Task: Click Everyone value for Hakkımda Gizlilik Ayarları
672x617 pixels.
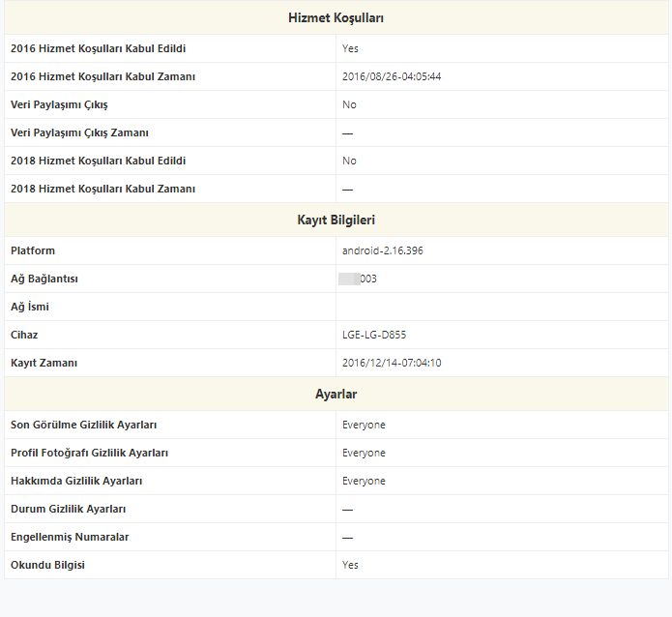Action: (364, 481)
